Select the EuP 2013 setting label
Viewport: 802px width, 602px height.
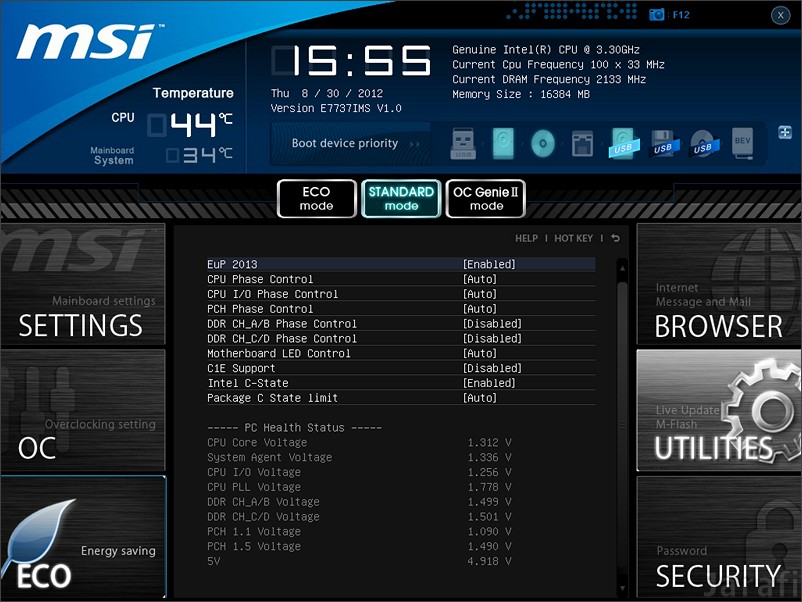click(232, 264)
